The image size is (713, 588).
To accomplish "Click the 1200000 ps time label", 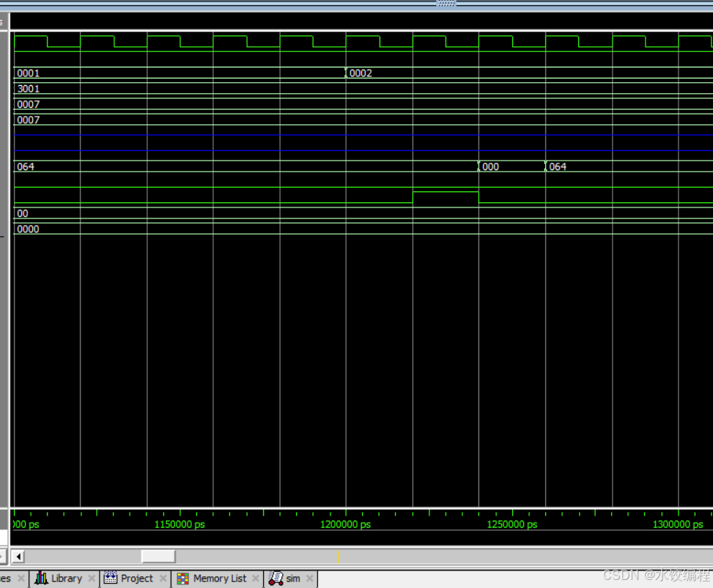I will (x=345, y=524).
